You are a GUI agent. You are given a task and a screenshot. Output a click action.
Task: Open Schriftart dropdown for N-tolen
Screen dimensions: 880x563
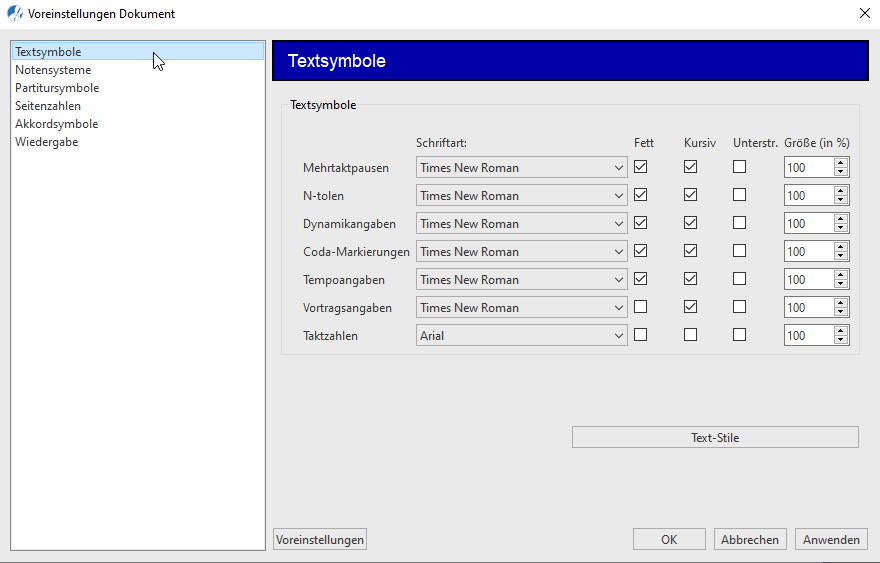[619, 196]
